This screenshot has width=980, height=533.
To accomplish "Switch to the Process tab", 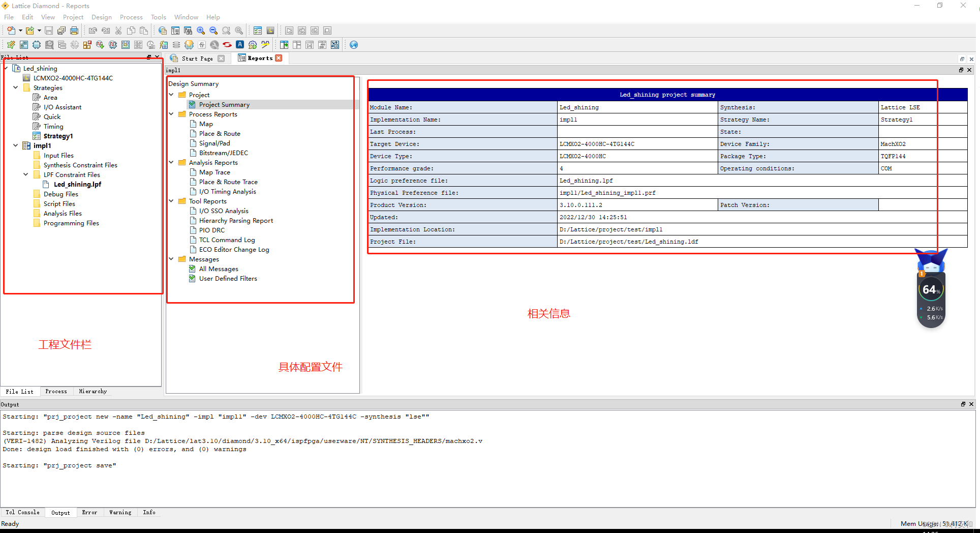I will pos(56,391).
